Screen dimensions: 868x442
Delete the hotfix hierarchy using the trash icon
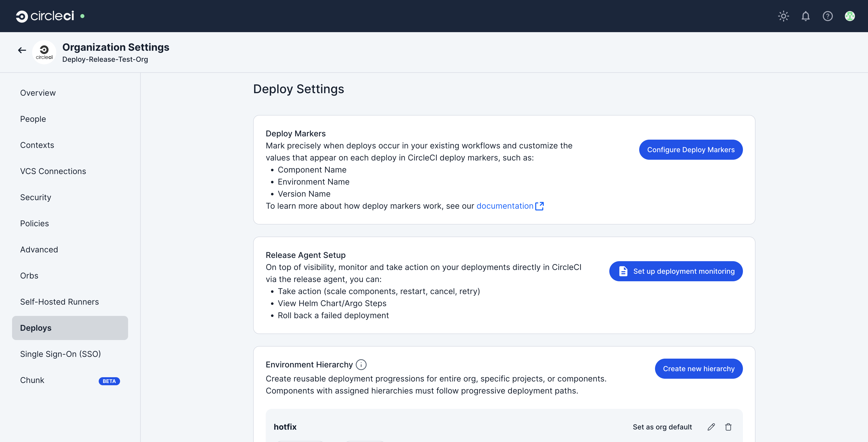tap(728, 427)
